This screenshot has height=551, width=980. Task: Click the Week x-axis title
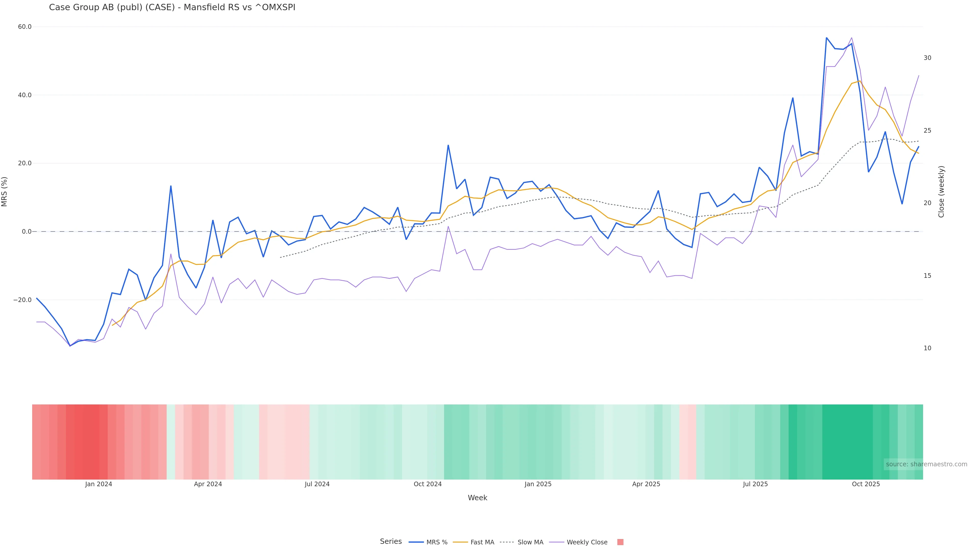(x=477, y=498)
